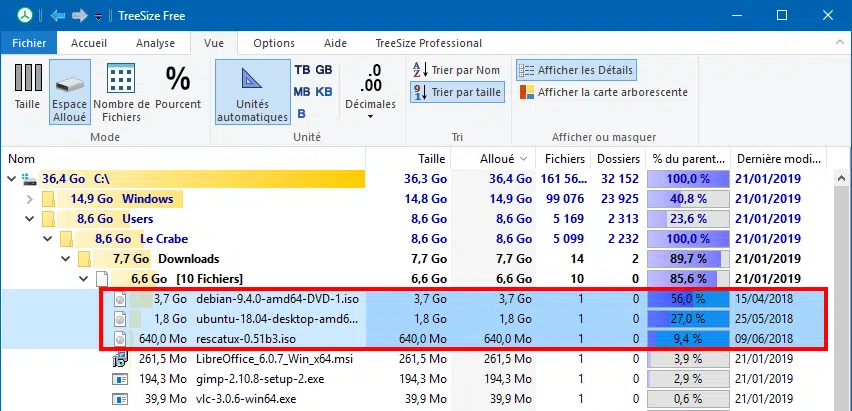Image resolution: width=852 pixels, height=411 pixels.
Task: Click the Le Crabe folder icon
Action: click(x=66, y=239)
